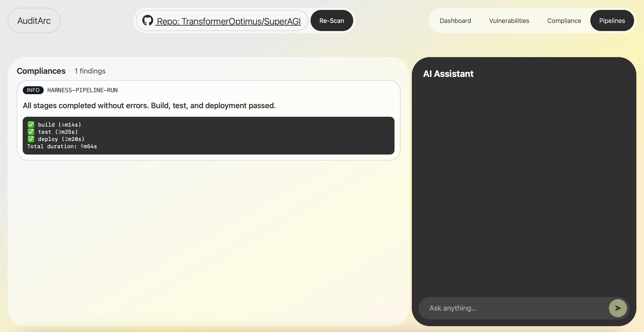Click the test green checkmark icon
The height and width of the screenshot is (332, 644).
pyautogui.click(x=31, y=132)
